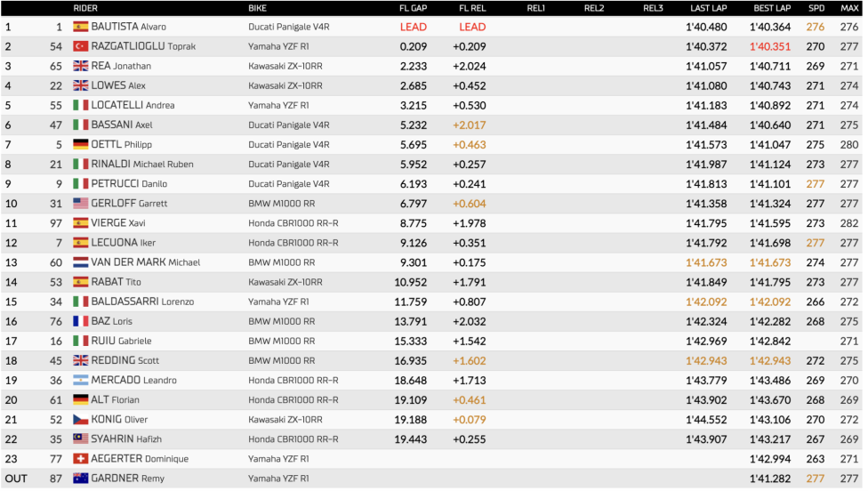
Task: Click the UK flag next to REA Jonathan
Action: [x=81, y=66]
